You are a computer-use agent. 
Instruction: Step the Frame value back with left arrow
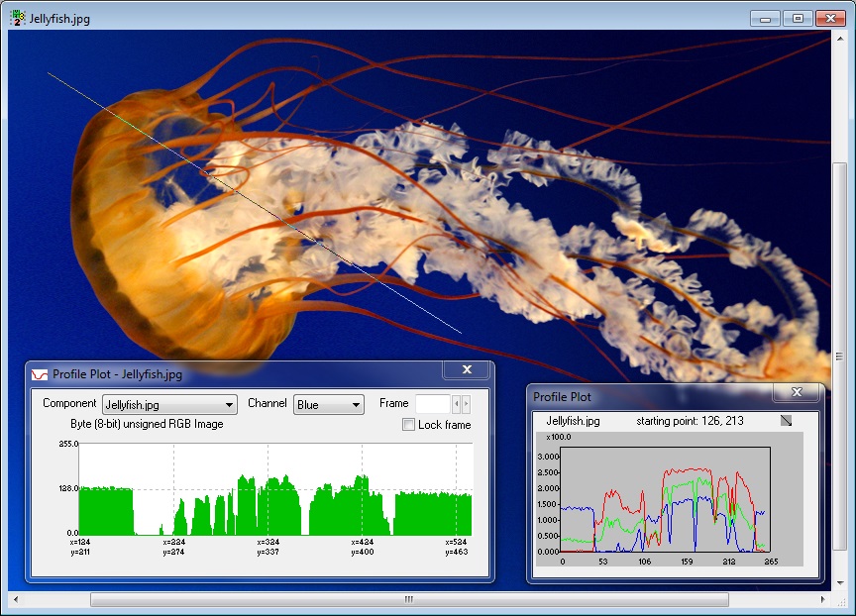click(456, 404)
